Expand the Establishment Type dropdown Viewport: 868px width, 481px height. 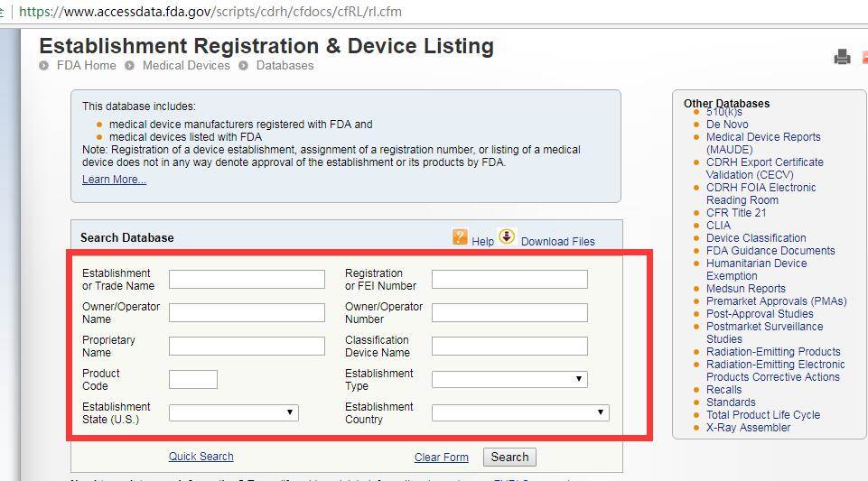[x=509, y=379]
